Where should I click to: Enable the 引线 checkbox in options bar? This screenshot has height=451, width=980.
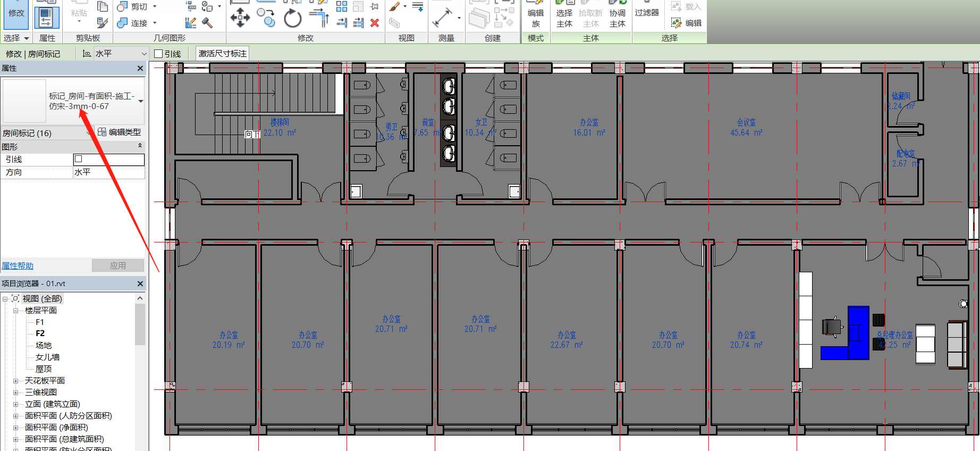158,54
